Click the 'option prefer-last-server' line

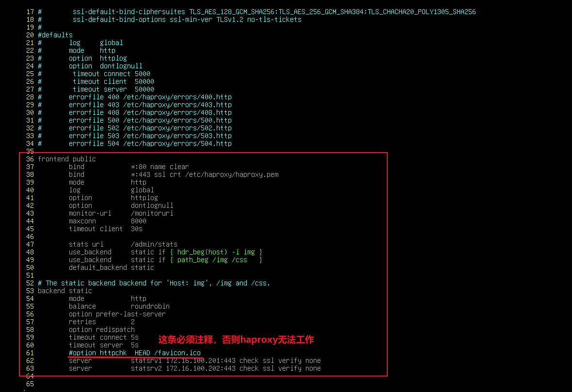pyautogui.click(x=117, y=314)
